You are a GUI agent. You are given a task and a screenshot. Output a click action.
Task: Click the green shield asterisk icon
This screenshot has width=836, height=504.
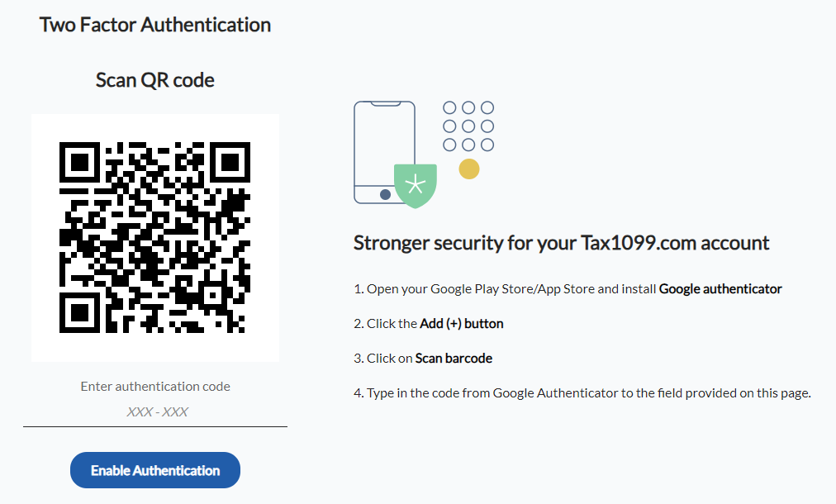416,184
